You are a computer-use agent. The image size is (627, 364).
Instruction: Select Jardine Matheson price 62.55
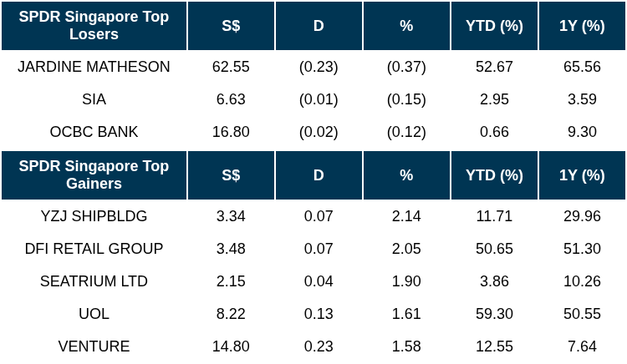click(231, 67)
